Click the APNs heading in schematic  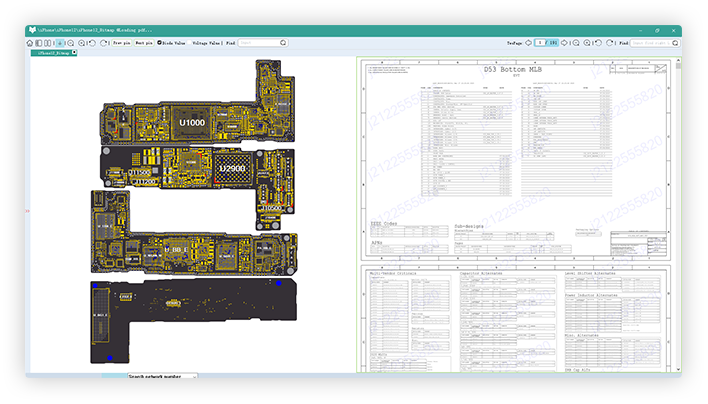tap(377, 242)
